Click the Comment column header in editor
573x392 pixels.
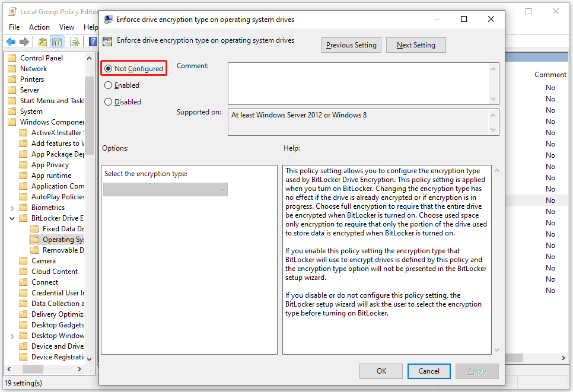coord(550,75)
